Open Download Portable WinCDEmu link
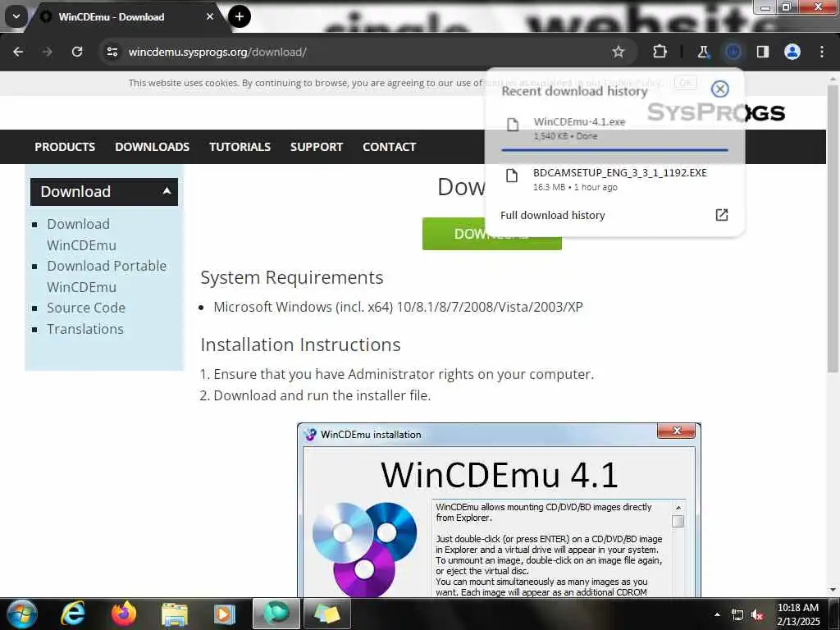Image resolution: width=840 pixels, height=630 pixels. click(x=107, y=276)
